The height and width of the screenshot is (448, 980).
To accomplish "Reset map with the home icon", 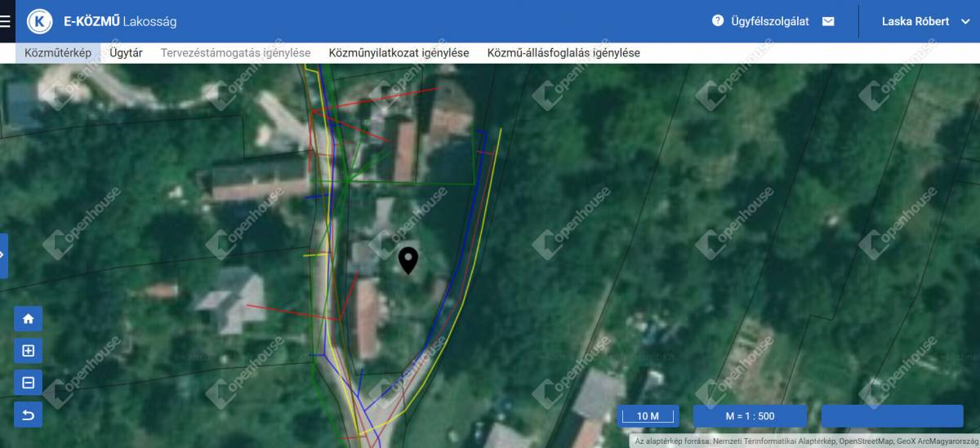I will tap(29, 319).
